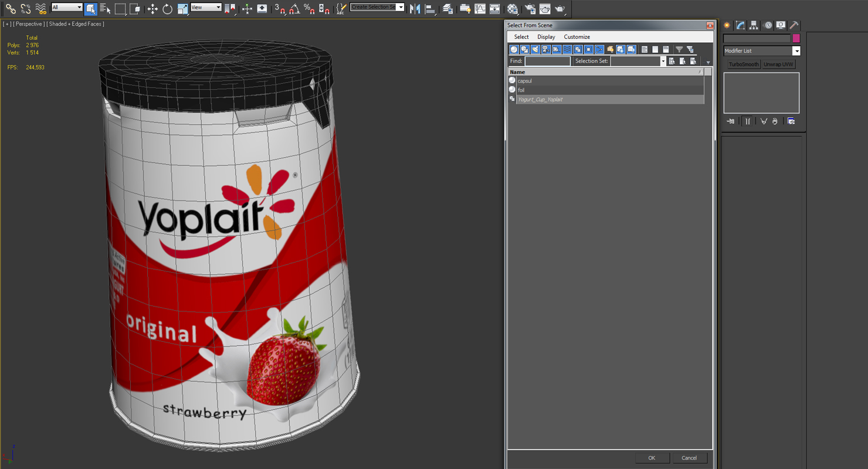Open the Create Selection Set dropdown
This screenshot has width=868, height=469.
[377, 8]
